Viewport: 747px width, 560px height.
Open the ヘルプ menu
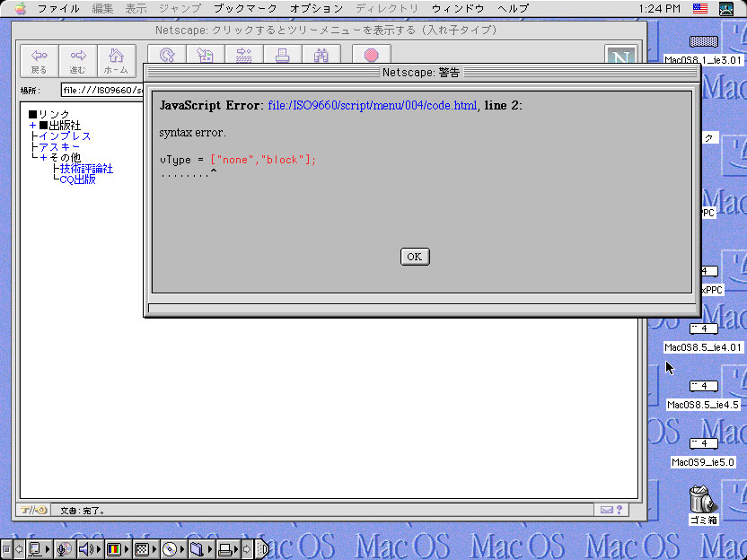[513, 9]
